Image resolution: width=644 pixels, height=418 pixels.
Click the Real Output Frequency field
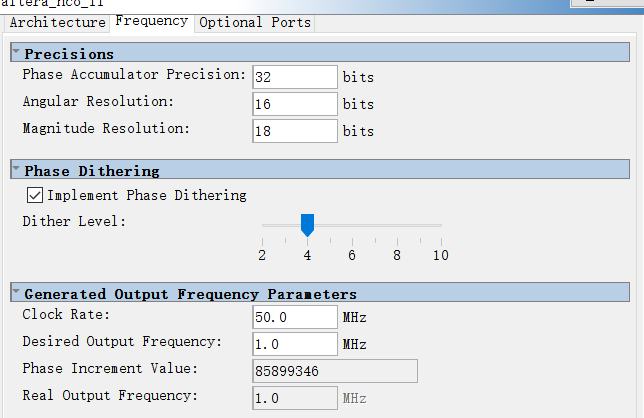point(295,398)
